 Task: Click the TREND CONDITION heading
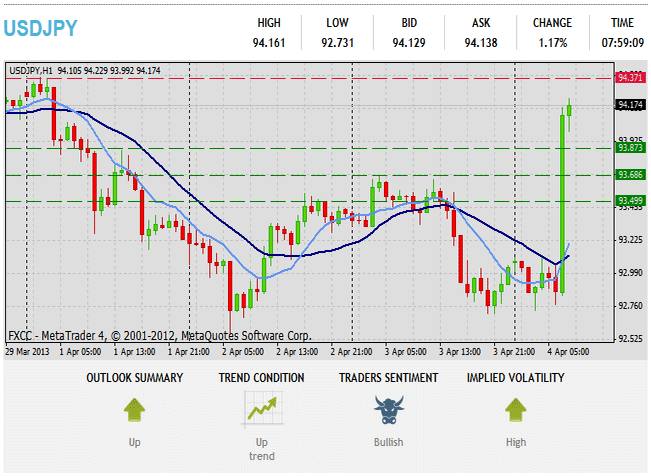[262, 378]
